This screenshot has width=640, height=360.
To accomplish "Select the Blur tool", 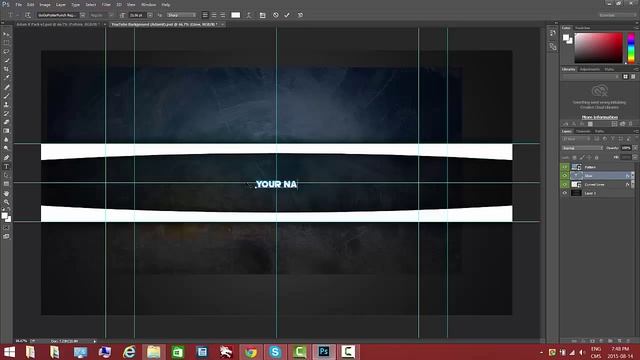I will [x=7, y=140].
